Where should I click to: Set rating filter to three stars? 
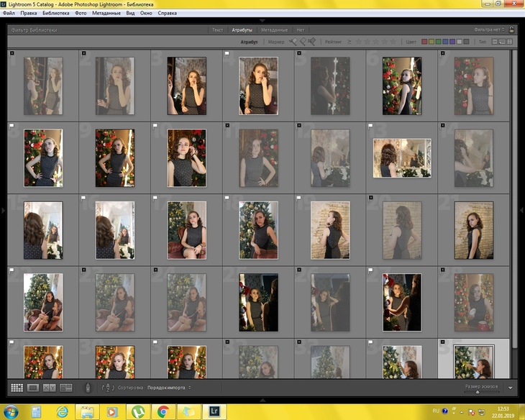pos(376,42)
